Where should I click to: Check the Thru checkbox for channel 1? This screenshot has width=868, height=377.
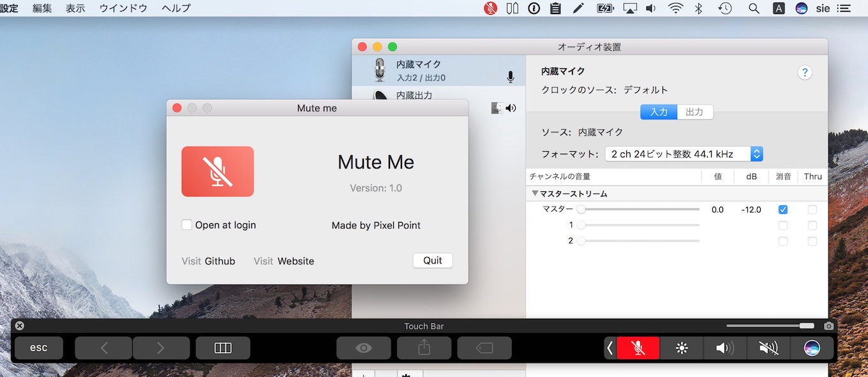pyautogui.click(x=812, y=225)
